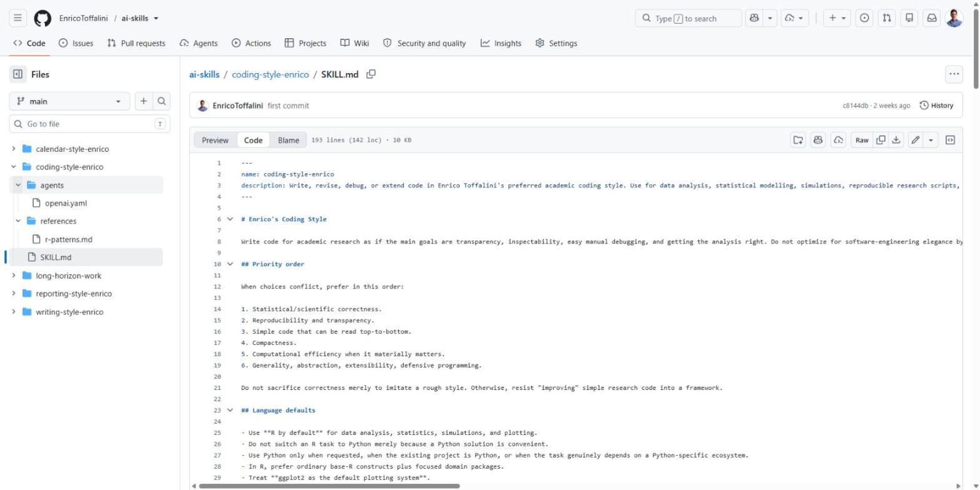980x490 pixels.
Task: Collapse the agents folder
Action: point(18,185)
